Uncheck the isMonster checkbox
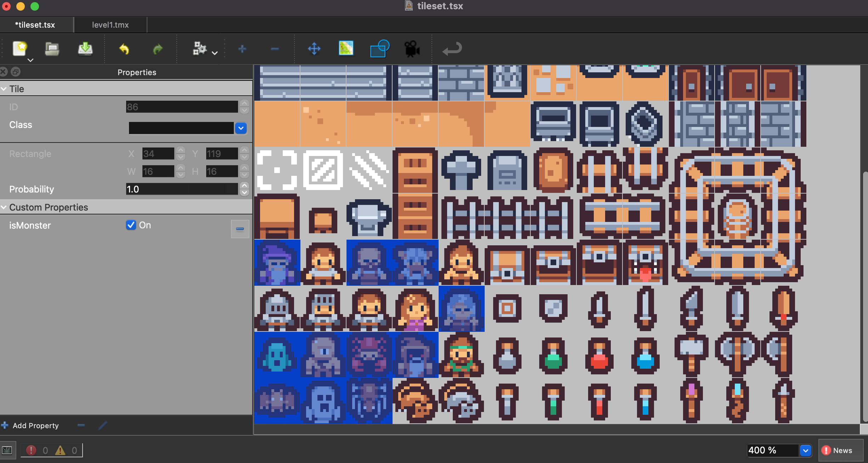Screen dimensions: 868x463 (x=131, y=225)
